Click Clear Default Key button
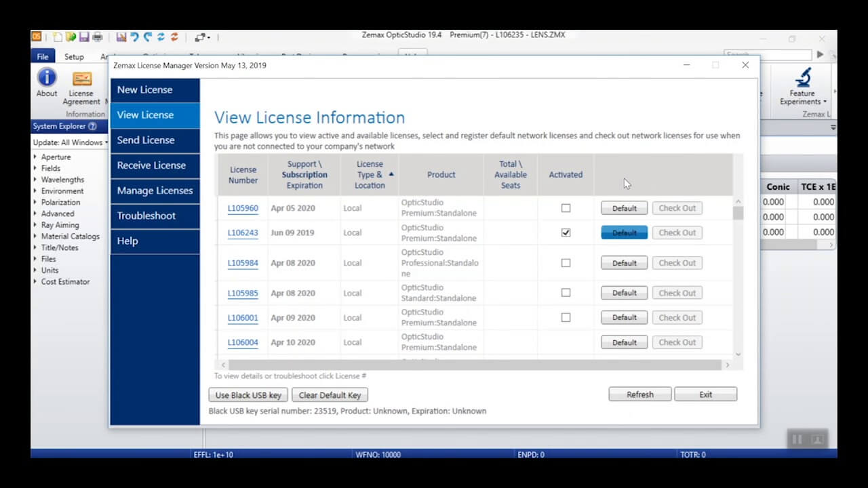The image size is (868, 488). coord(330,395)
